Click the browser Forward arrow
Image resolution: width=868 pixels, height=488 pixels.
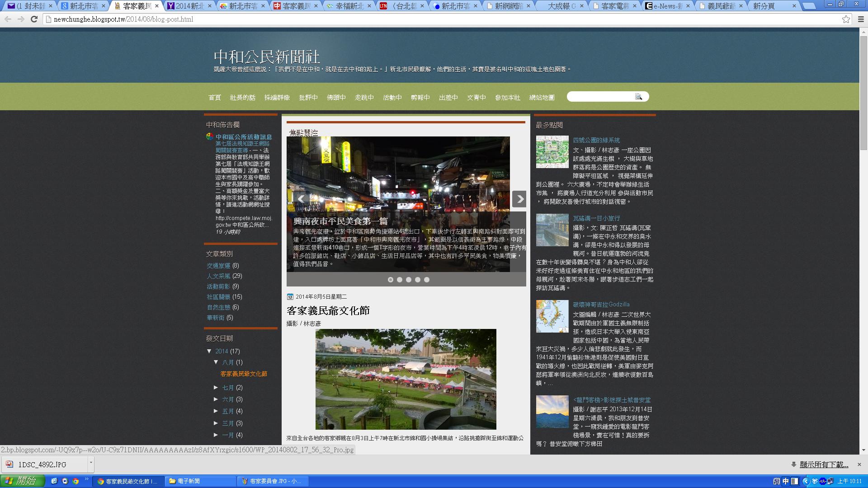(x=21, y=19)
